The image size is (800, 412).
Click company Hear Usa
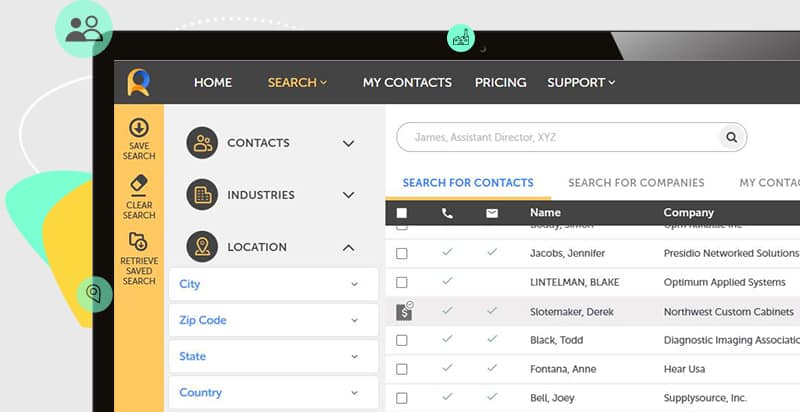684,369
